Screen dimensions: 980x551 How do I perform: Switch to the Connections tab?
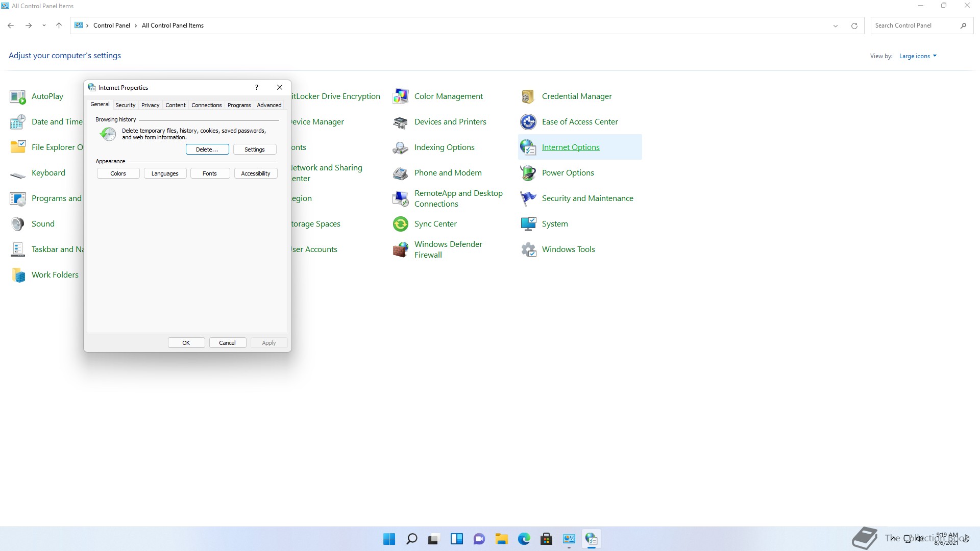tap(207, 105)
